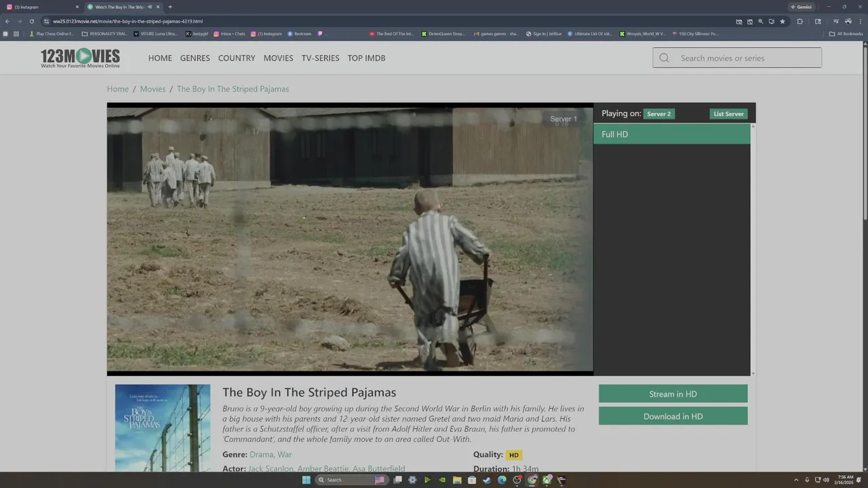Click the browser reload button
Viewport: 868px width, 488px height.
pyautogui.click(x=31, y=21)
